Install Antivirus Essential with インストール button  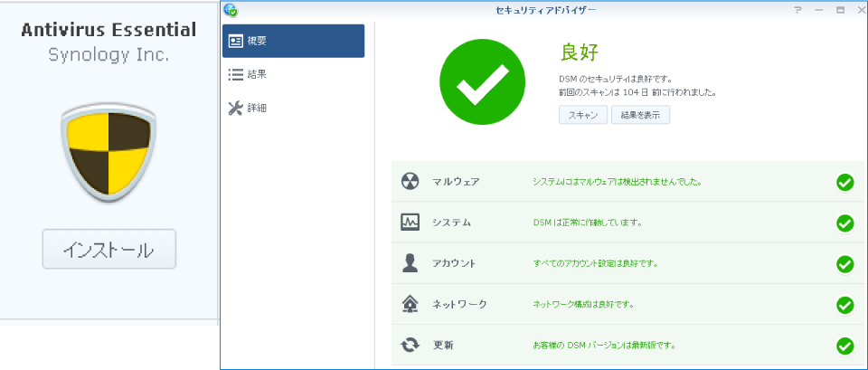tap(109, 250)
